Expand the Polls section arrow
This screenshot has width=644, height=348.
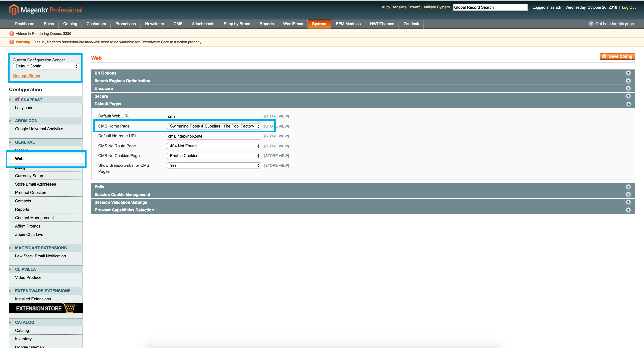click(628, 187)
